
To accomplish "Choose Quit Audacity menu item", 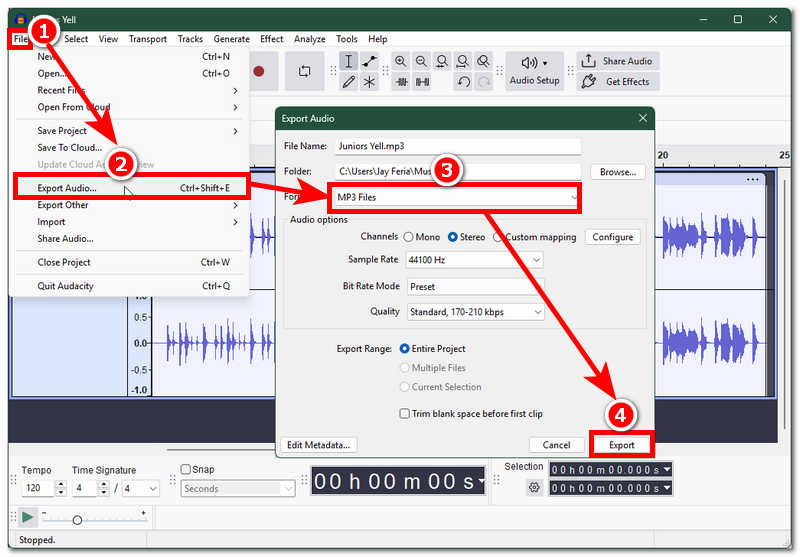I will [130, 286].
